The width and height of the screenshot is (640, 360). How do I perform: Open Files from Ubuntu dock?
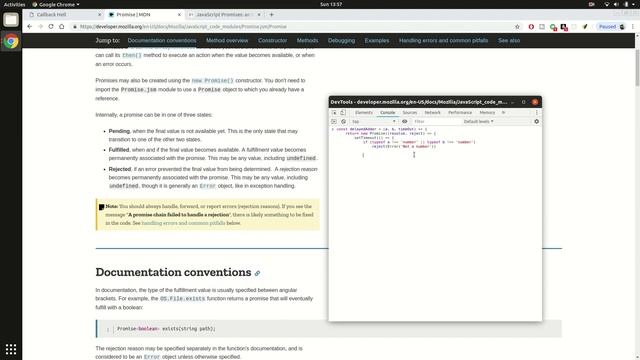pos(11,20)
